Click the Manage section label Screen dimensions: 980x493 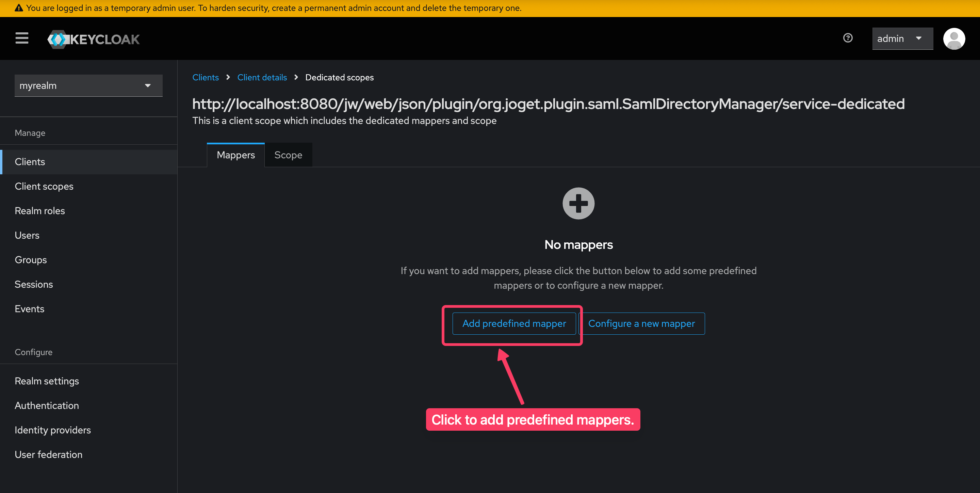coord(30,133)
